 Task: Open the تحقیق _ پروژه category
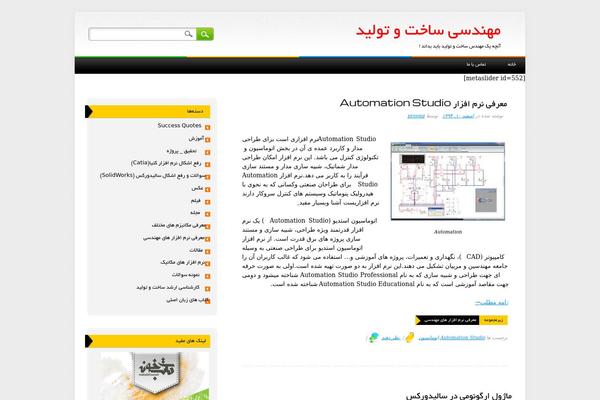click(181, 151)
